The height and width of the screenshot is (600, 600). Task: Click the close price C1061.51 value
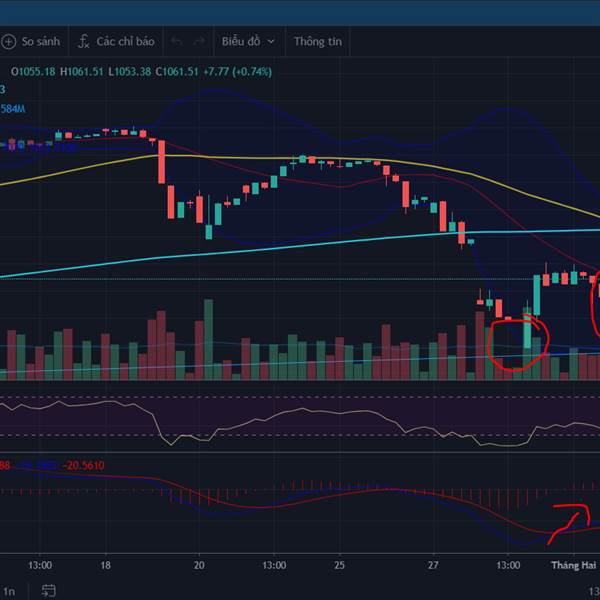[177, 72]
